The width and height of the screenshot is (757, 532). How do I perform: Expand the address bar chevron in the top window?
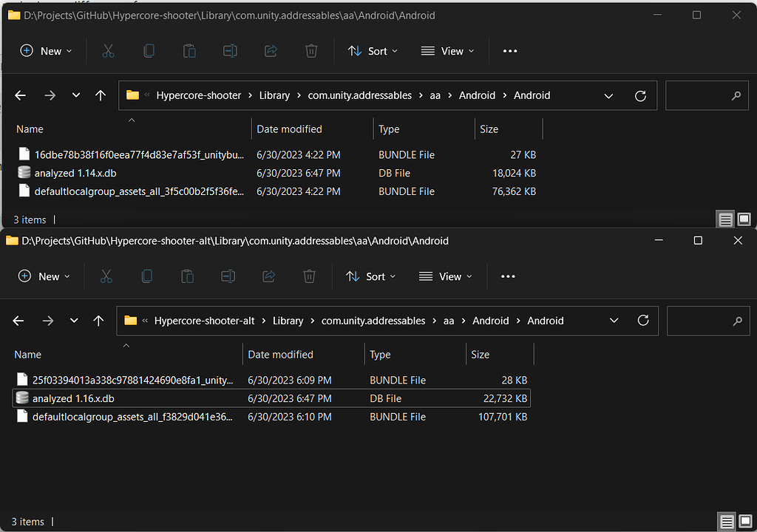608,95
